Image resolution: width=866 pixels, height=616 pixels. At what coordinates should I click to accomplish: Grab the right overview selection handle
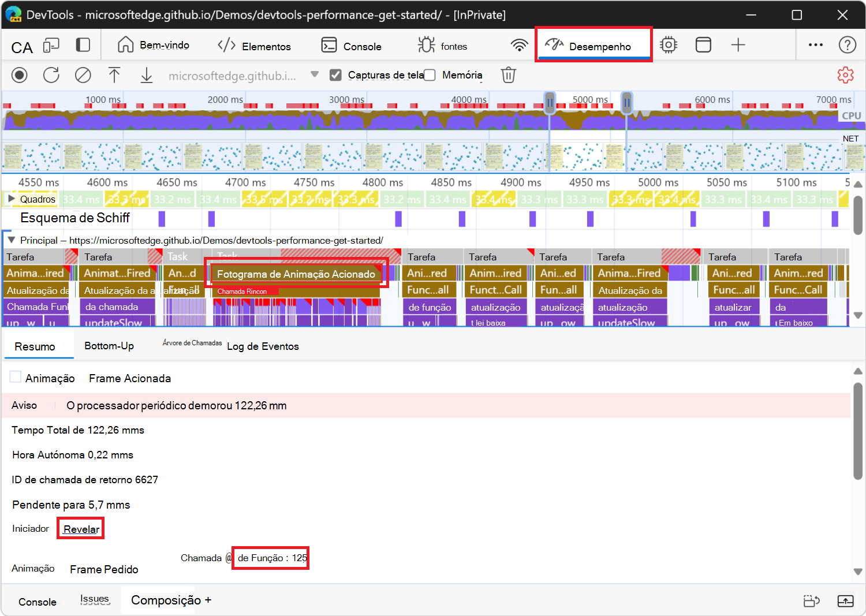tap(626, 103)
